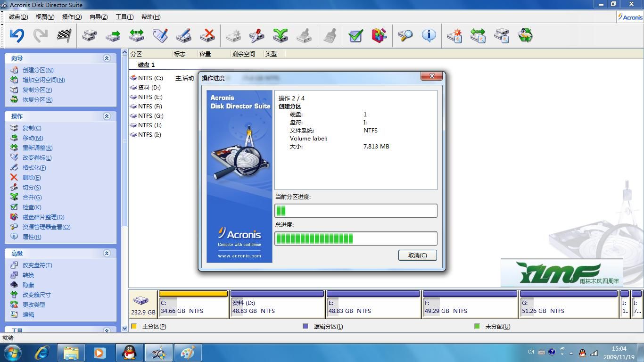Cancel the operation with 取消(C)
This screenshot has height=362, width=644.
point(417,255)
